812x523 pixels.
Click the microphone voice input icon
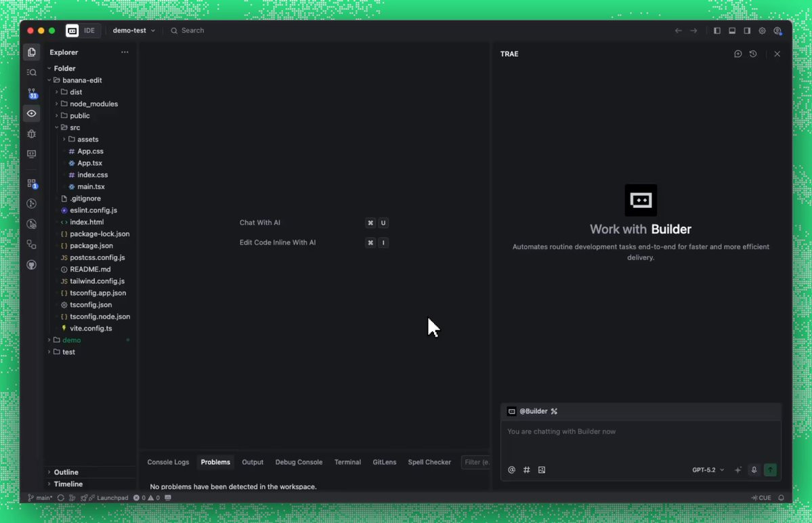[x=754, y=469]
